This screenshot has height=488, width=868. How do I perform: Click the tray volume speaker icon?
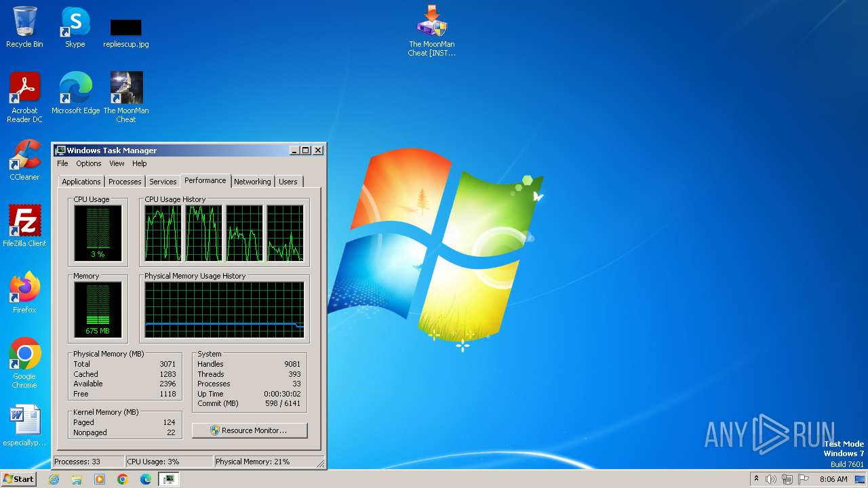(x=771, y=479)
